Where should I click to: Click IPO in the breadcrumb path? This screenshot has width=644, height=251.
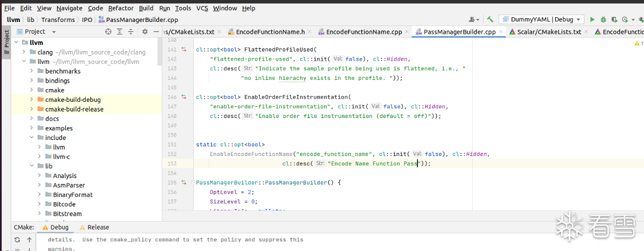(87, 20)
